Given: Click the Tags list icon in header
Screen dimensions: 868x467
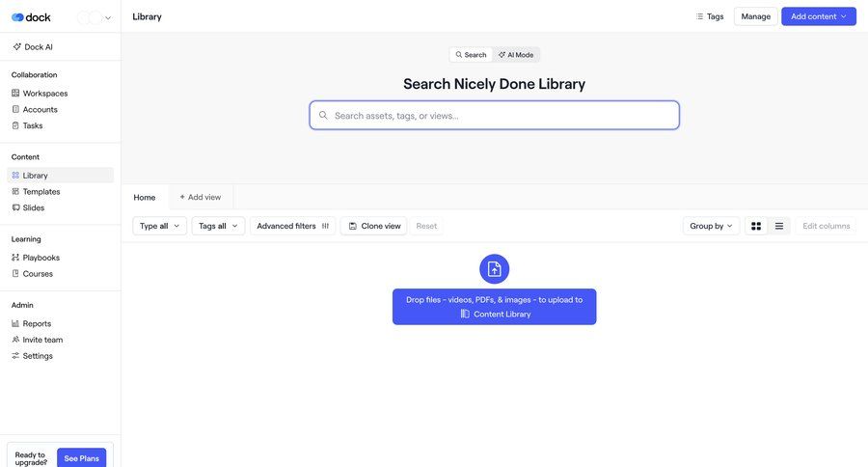Looking at the screenshot, I should [699, 16].
